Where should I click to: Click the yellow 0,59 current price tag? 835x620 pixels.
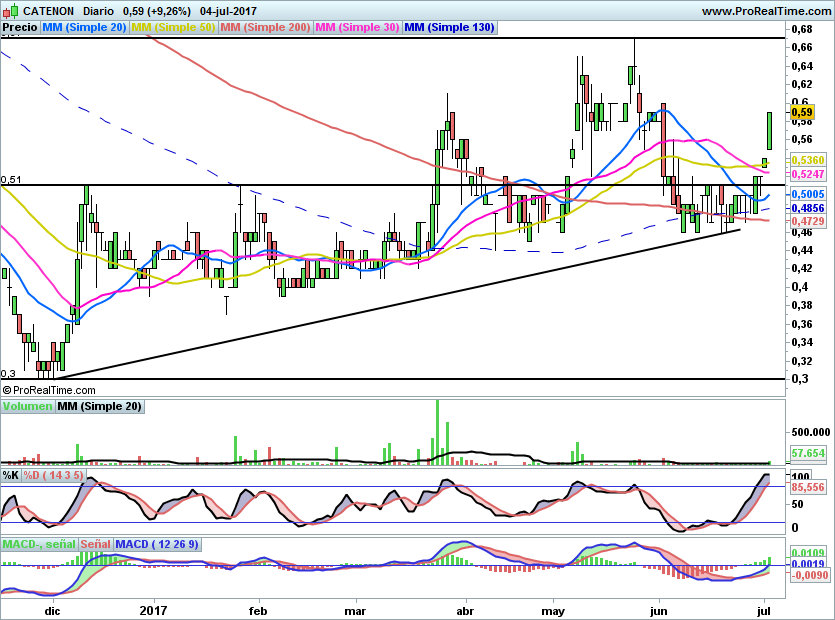[802, 112]
